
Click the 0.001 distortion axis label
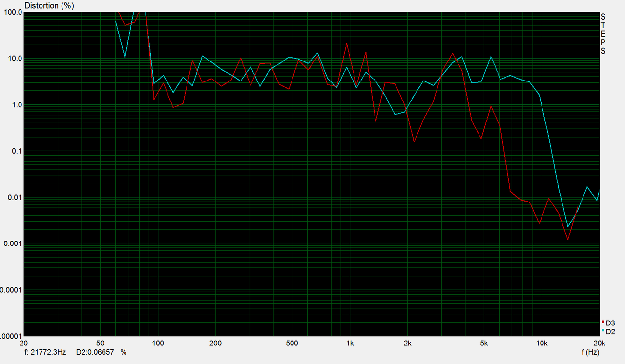(x=12, y=243)
